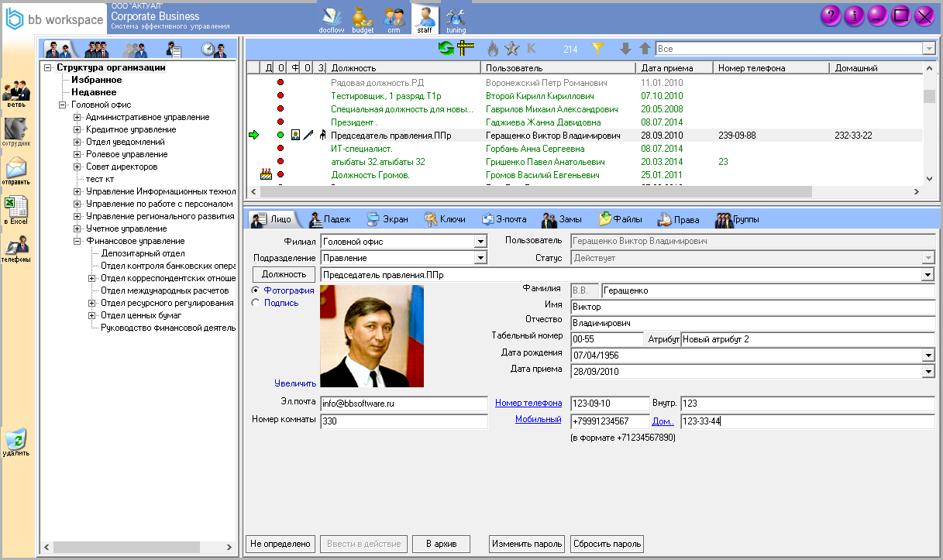Click the 'Сбросить пароль' button

point(607,544)
